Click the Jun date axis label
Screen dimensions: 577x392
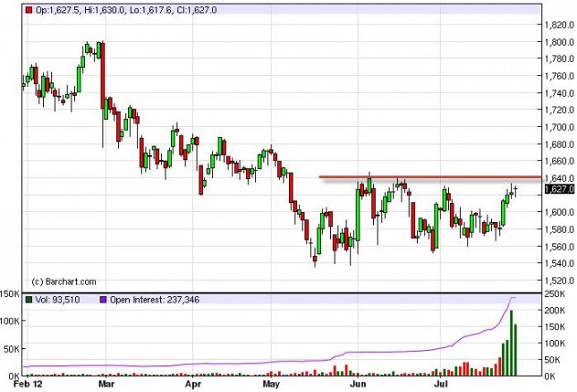[x=358, y=384]
